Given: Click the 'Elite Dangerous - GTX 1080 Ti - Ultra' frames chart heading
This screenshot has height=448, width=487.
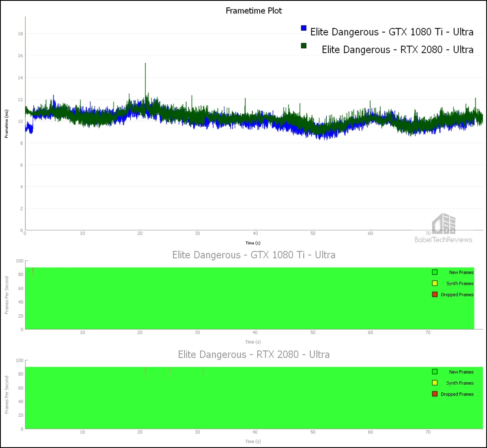Looking at the screenshot, I should pos(254,255).
